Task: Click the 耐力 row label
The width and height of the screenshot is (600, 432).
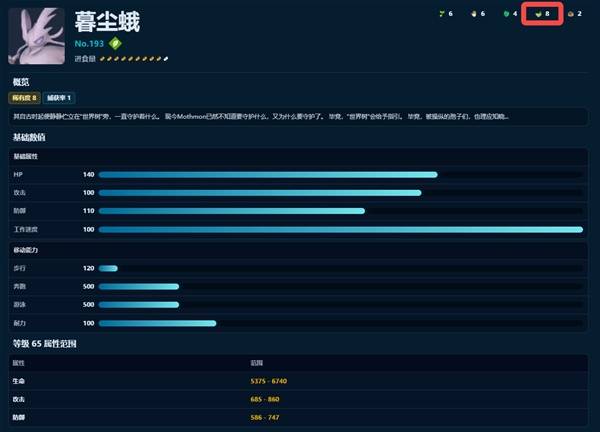Action: coord(20,323)
